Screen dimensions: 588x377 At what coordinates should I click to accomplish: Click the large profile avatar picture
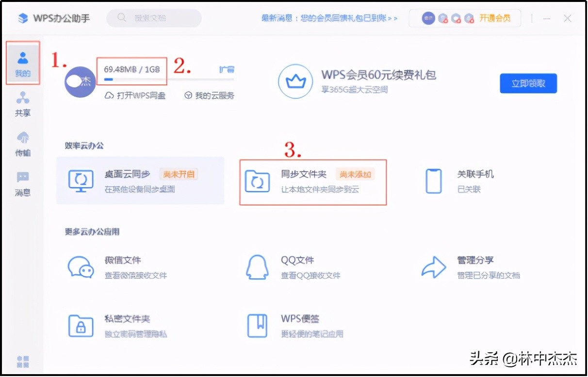pyautogui.click(x=81, y=81)
